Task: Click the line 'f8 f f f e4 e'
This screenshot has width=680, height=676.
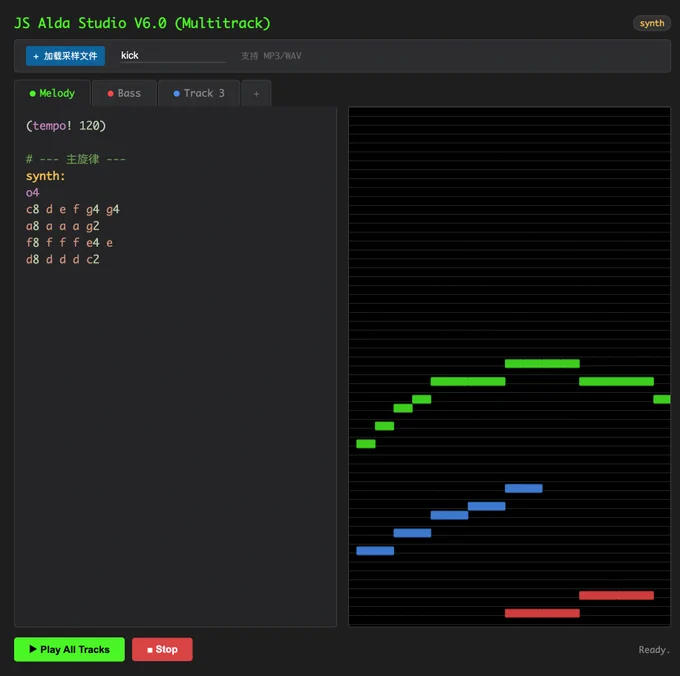Action: (69, 242)
